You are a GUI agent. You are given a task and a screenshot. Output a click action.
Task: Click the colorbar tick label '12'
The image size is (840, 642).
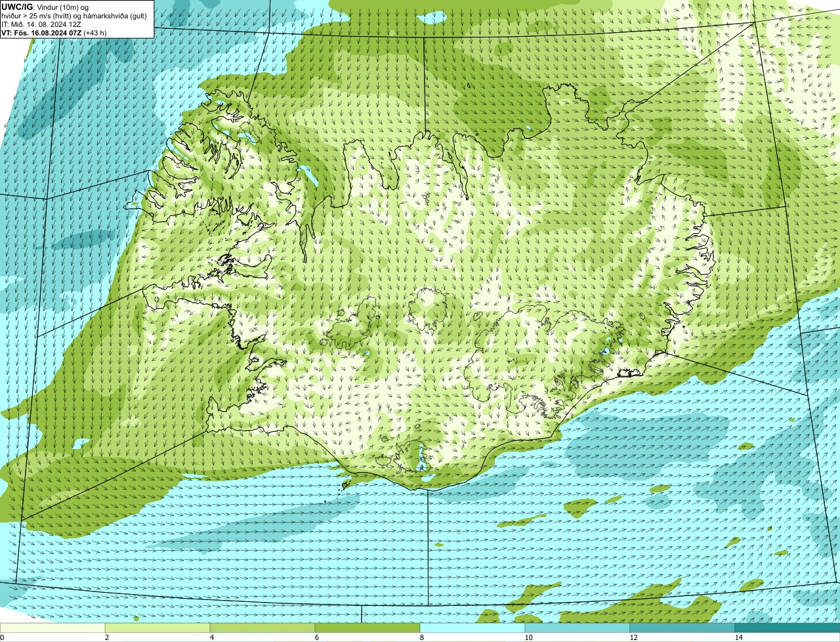(x=633, y=637)
